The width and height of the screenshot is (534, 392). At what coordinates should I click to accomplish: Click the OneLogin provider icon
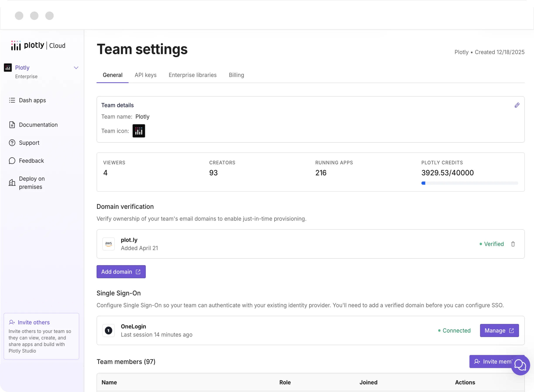click(109, 331)
